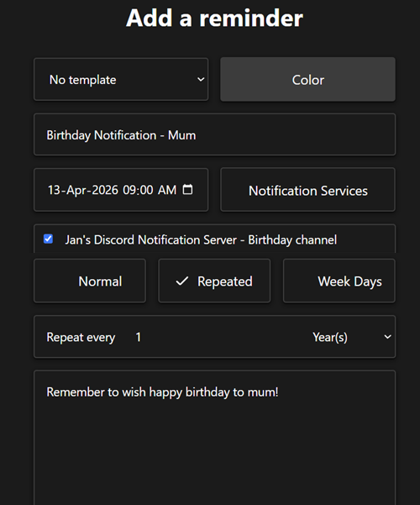Click the reminder text body area
420x505 pixels.
214,438
